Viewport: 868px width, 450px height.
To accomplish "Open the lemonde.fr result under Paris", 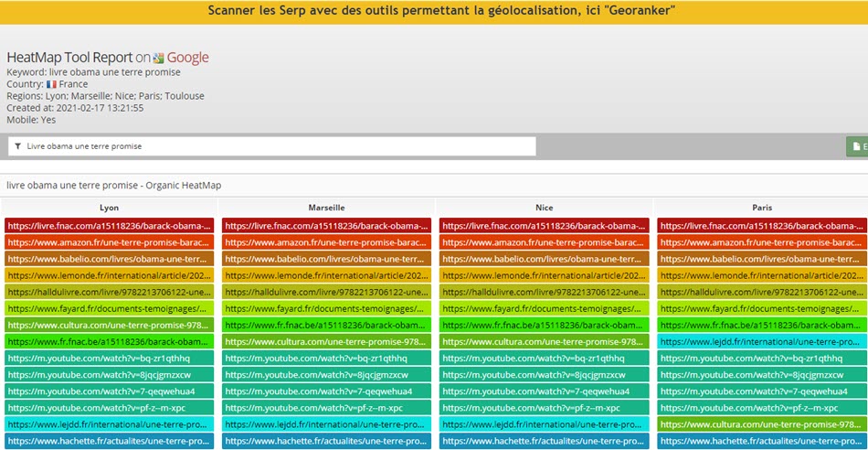I will click(762, 275).
